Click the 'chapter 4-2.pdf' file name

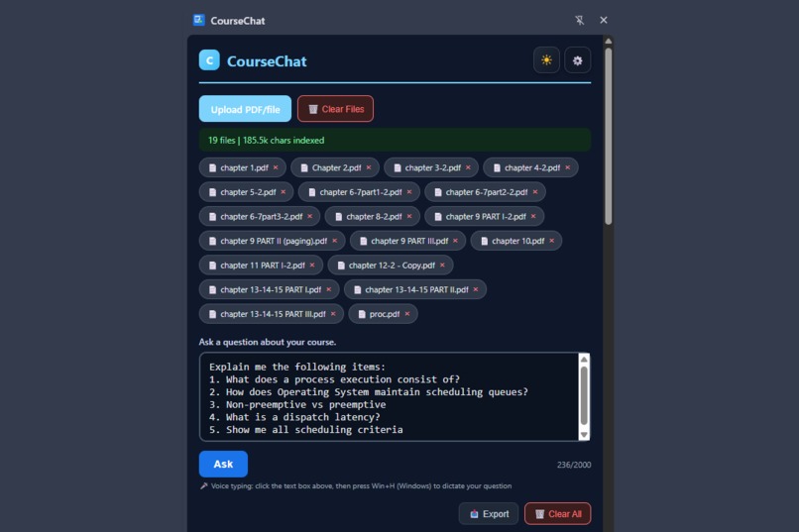pyautogui.click(x=532, y=167)
